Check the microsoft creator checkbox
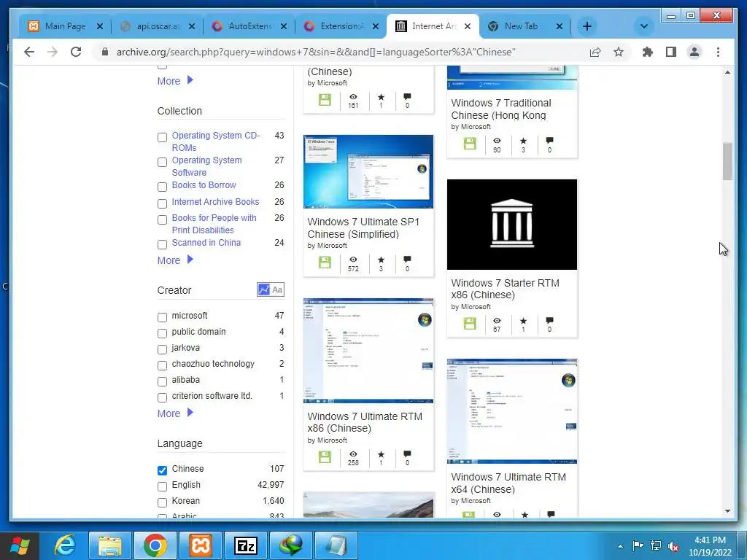The width and height of the screenshot is (747, 560). click(x=162, y=318)
